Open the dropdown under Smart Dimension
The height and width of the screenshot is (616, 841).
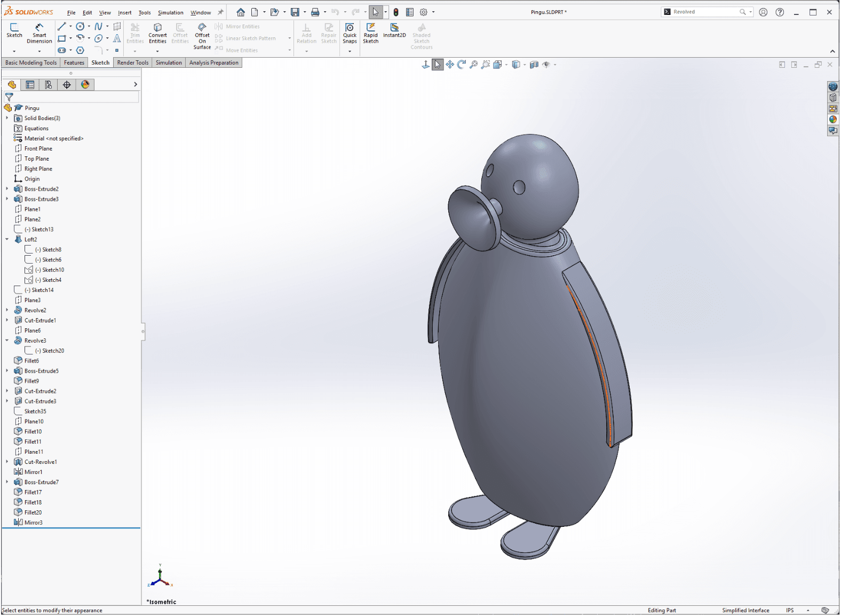[39, 51]
